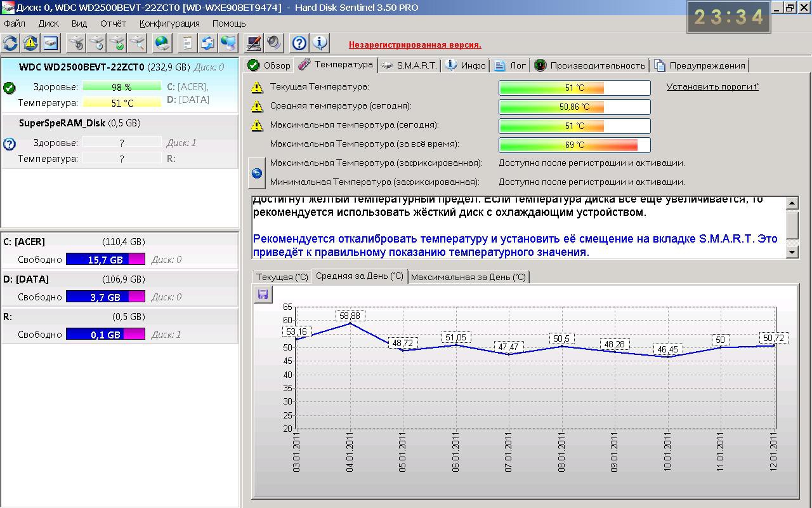This screenshot has height=508, width=812.
Task: Show the Максимальная за День graph tab
Action: tap(468, 277)
